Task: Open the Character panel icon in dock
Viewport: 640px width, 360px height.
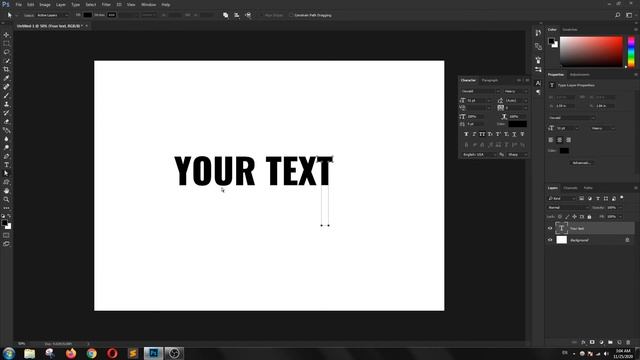Action: 538,83
